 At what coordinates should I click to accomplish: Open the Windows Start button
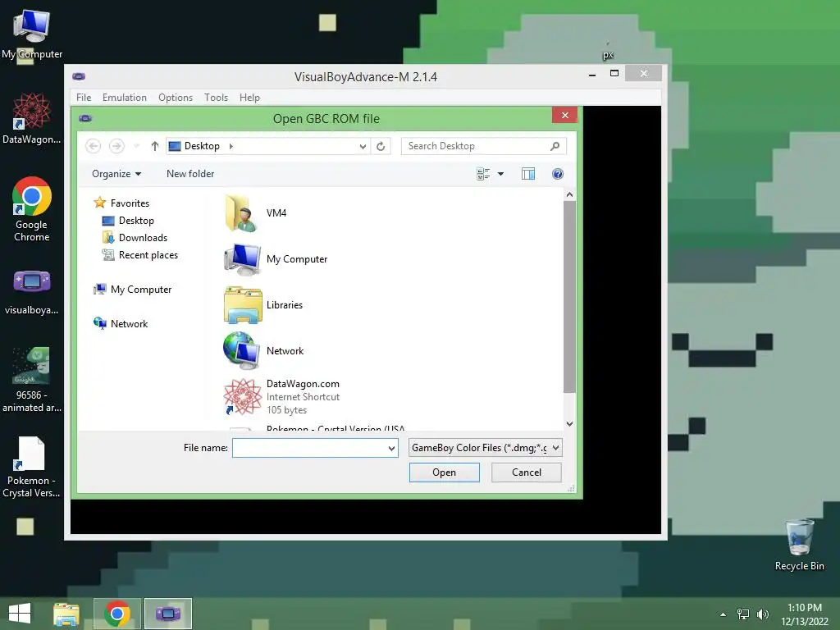[x=20, y=614]
